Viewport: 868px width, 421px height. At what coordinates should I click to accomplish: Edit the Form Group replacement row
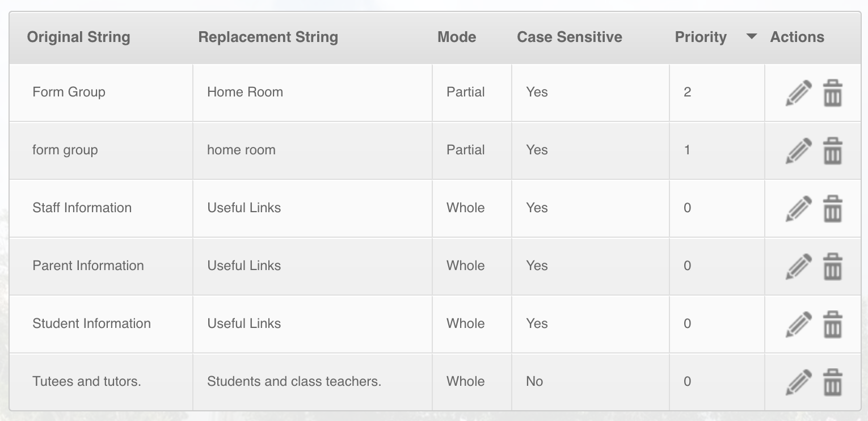(x=799, y=93)
